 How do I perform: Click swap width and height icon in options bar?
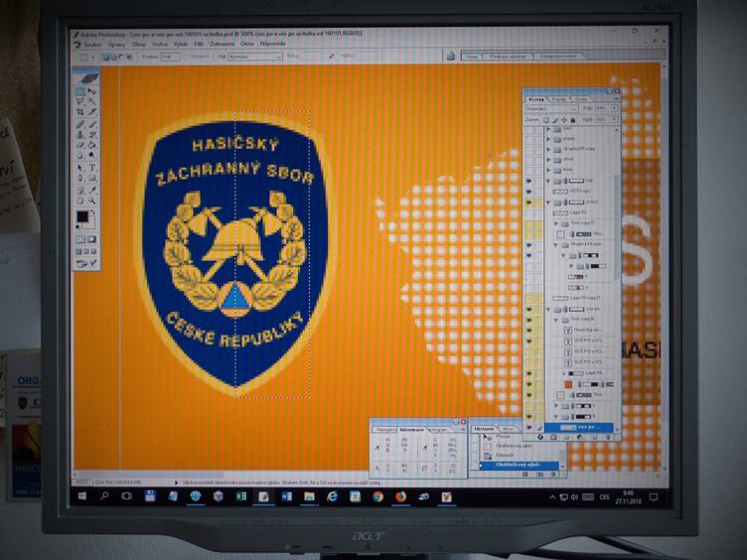pos(332,57)
